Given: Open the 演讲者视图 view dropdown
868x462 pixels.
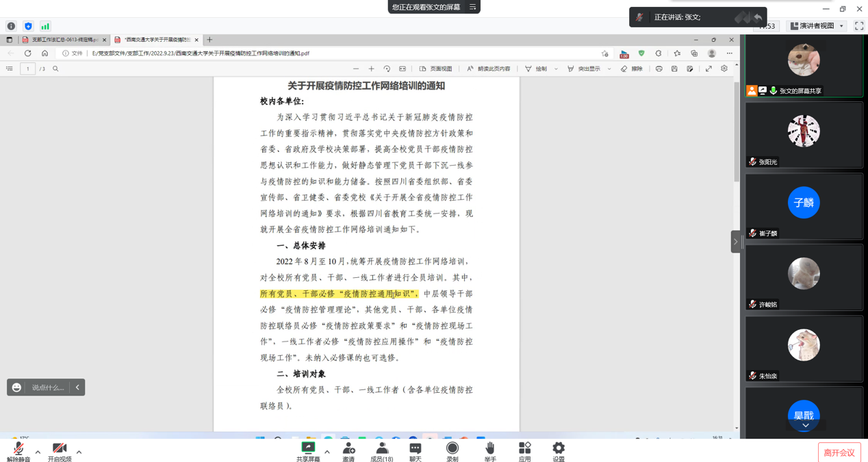Looking at the screenshot, I should coord(817,26).
